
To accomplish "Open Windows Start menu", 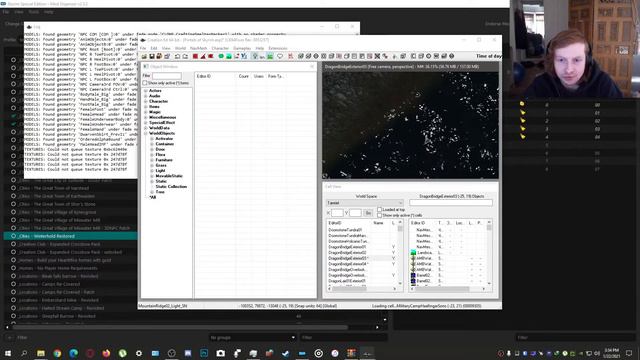I will tap(7, 353).
